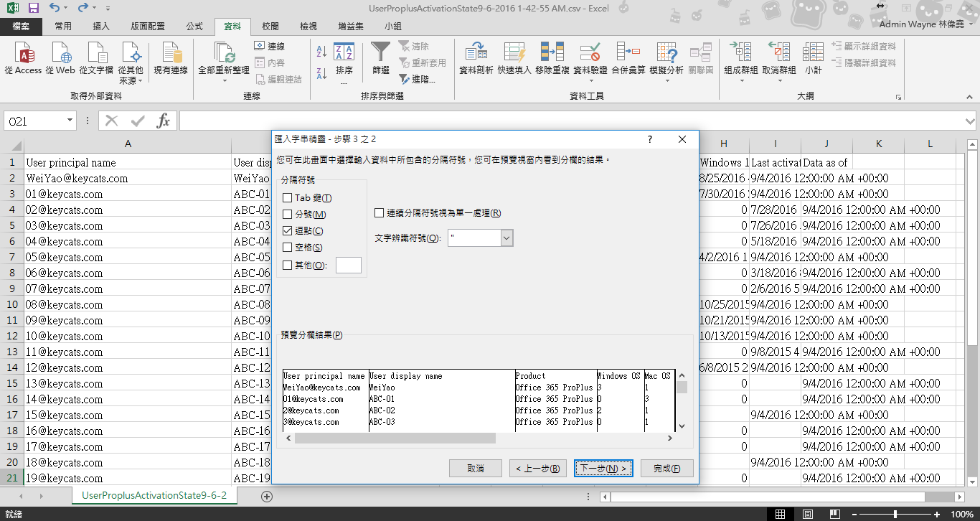Switch to 版面配置 Page Layout tab
Screen dimensions: 980x521
(x=148, y=27)
